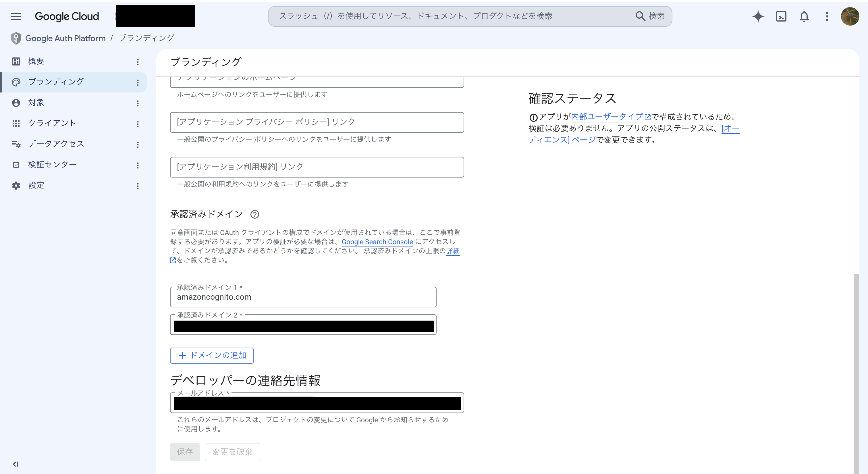Click the 検証センター checkbox icon
Image resolution: width=868 pixels, height=474 pixels.
click(x=16, y=165)
